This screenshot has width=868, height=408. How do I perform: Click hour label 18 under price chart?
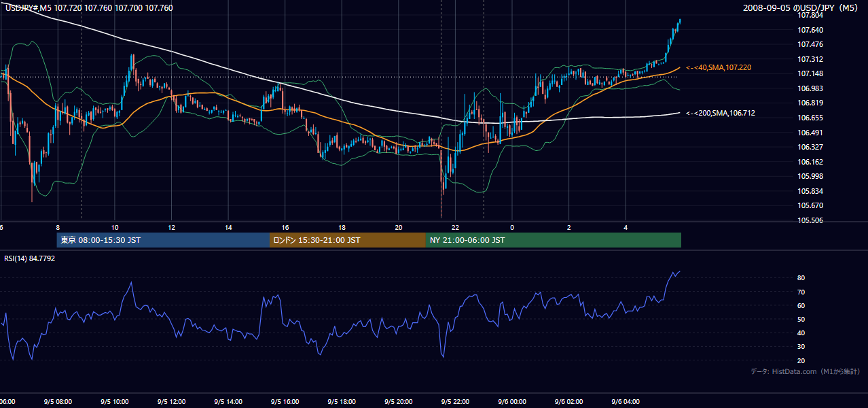[342, 227]
